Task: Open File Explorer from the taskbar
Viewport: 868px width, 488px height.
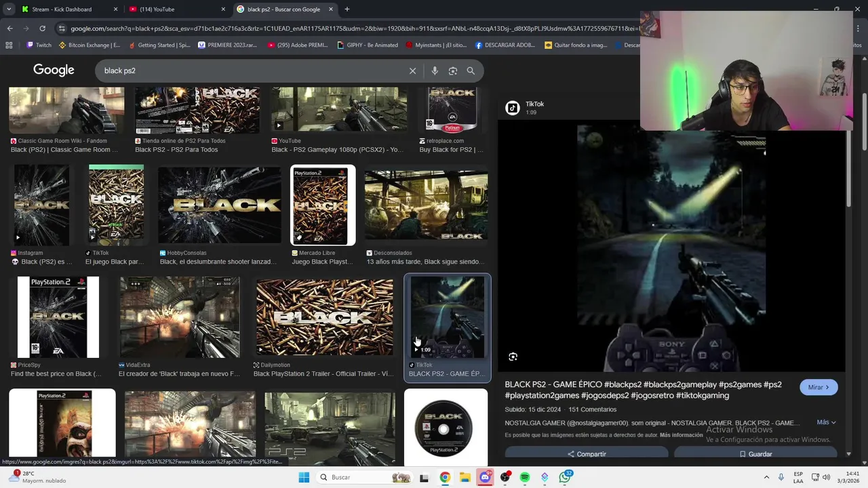Action: (465, 477)
